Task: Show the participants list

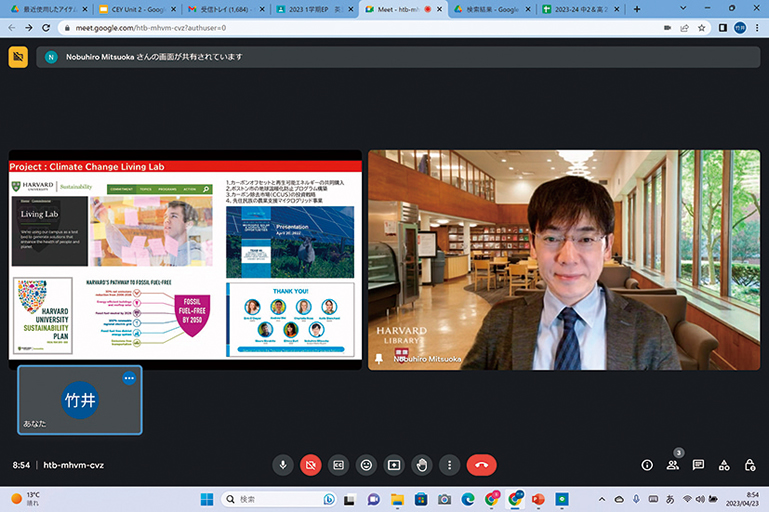Action: pos(673,465)
